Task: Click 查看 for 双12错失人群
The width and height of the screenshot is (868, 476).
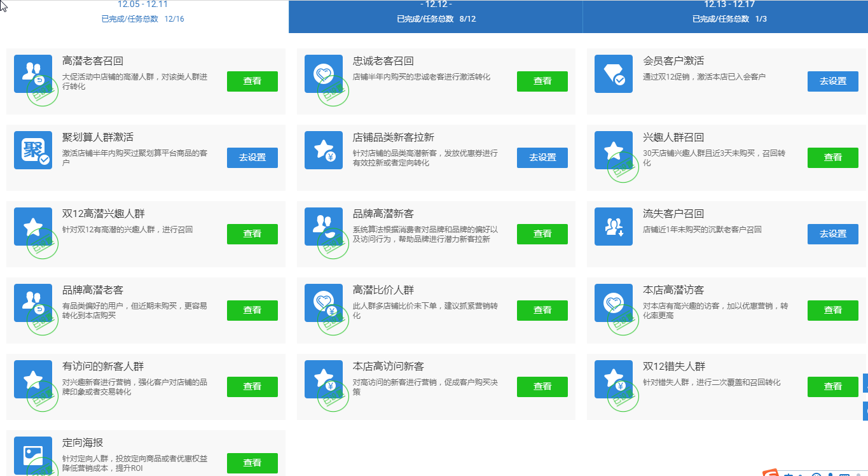Action: (833, 387)
